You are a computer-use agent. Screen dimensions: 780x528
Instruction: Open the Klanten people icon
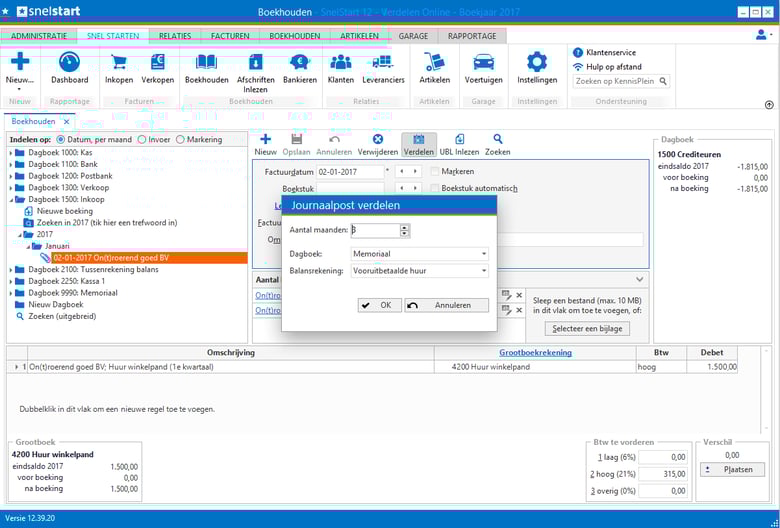[341, 62]
